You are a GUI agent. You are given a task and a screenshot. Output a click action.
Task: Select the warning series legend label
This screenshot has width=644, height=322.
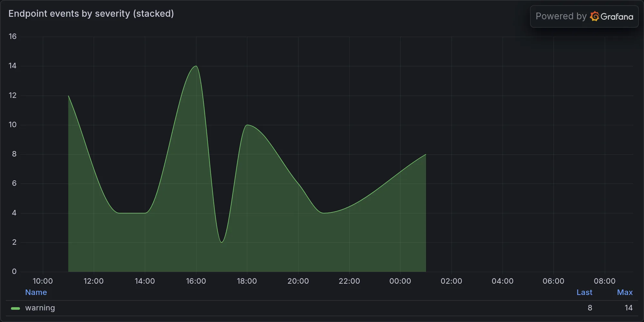[x=40, y=308]
